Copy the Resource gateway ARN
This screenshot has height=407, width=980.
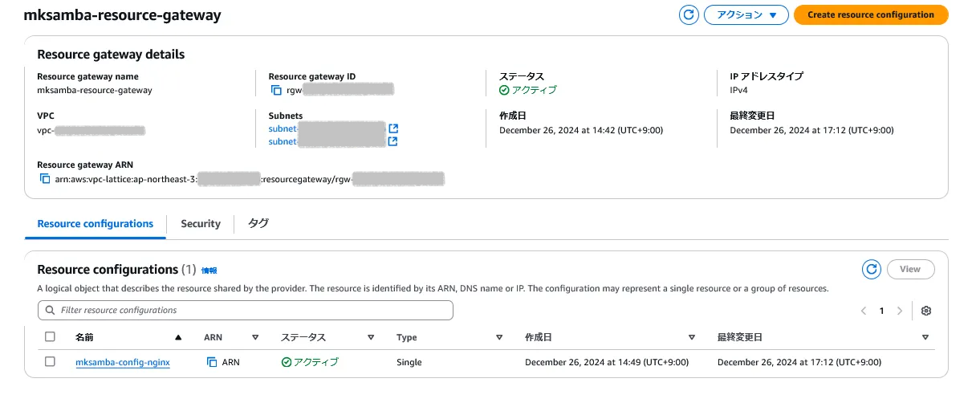tap(45, 179)
